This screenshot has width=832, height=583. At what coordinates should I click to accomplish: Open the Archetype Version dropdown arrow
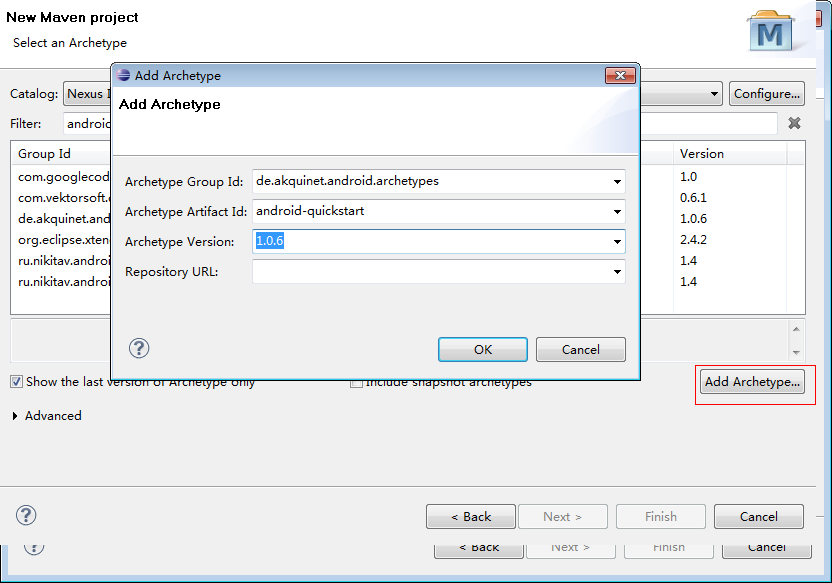point(617,242)
